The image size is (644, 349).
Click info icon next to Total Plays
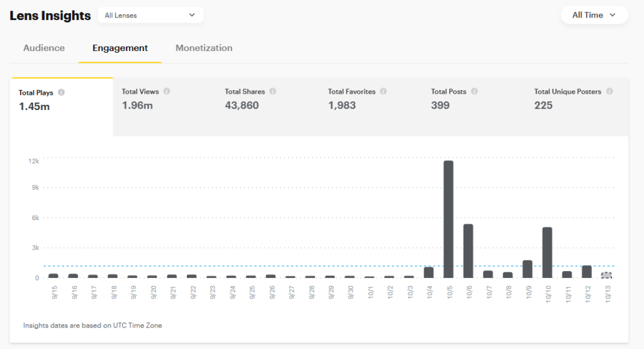tap(61, 92)
